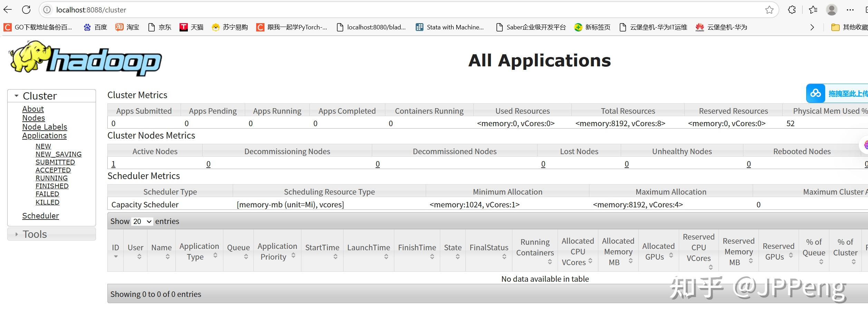
Task: Click the 淘宝 bookmark icon
Action: coord(119,27)
